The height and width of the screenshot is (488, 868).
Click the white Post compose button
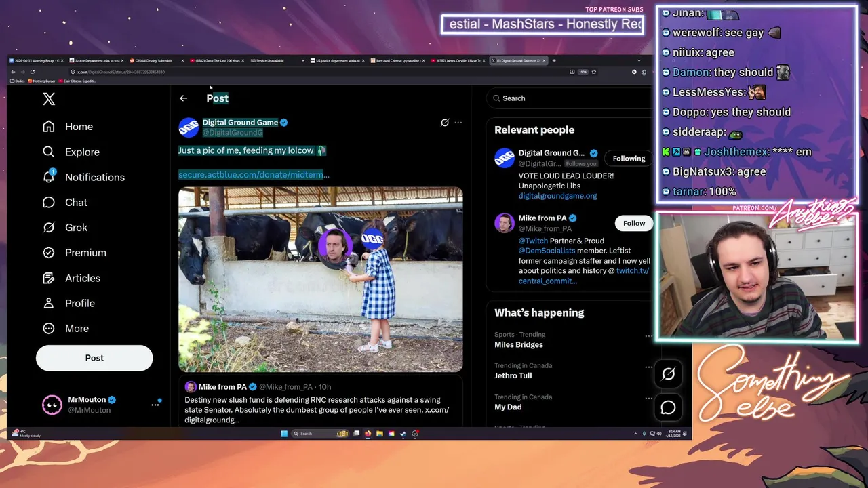point(94,358)
